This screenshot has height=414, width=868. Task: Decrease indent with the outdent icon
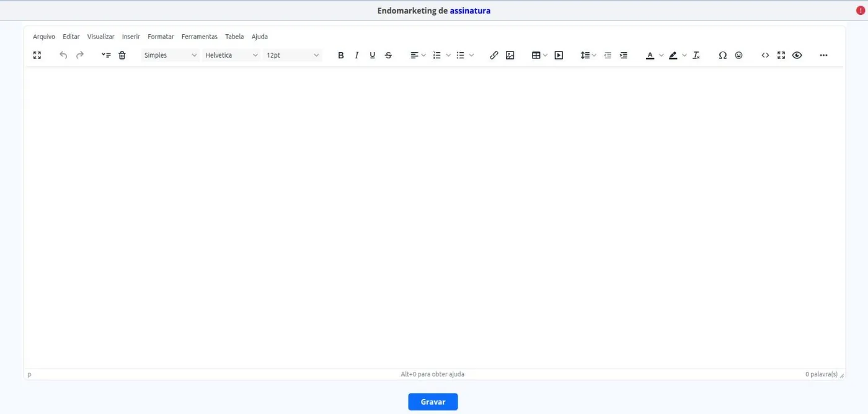[608, 55]
